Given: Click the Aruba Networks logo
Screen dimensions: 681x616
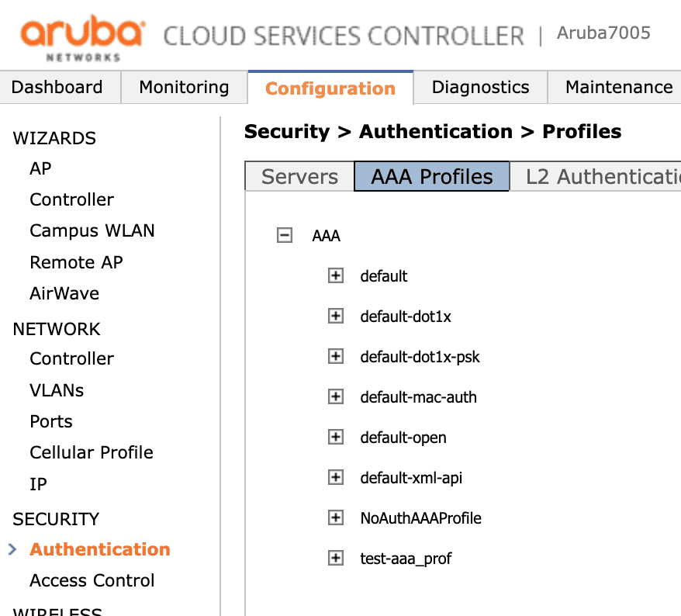Looking at the screenshot, I should (82, 37).
